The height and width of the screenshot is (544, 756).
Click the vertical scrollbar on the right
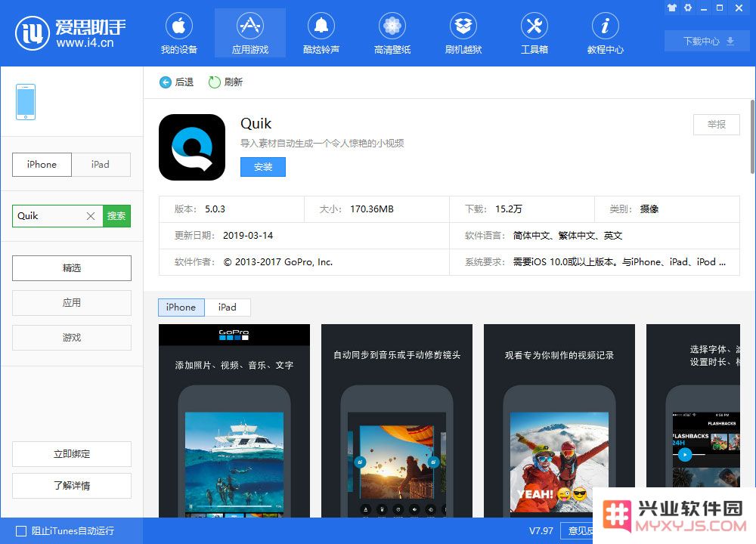tap(753, 136)
